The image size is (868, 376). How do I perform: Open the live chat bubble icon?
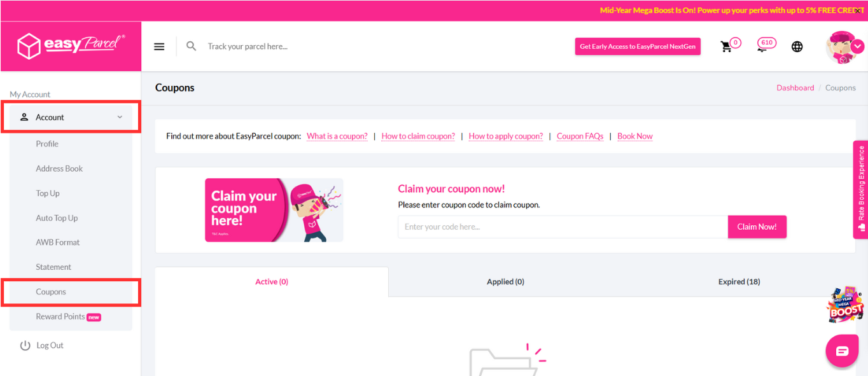click(842, 351)
